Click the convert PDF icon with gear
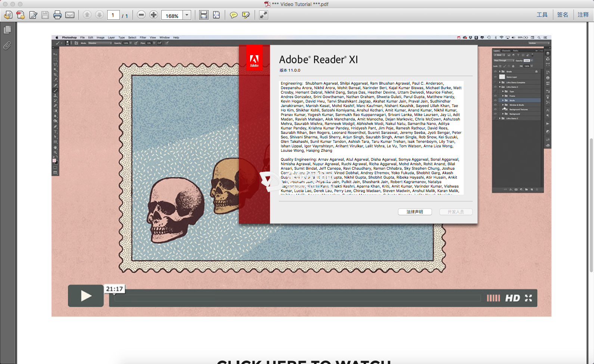The image size is (594, 364). pyautogui.click(x=21, y=15)
